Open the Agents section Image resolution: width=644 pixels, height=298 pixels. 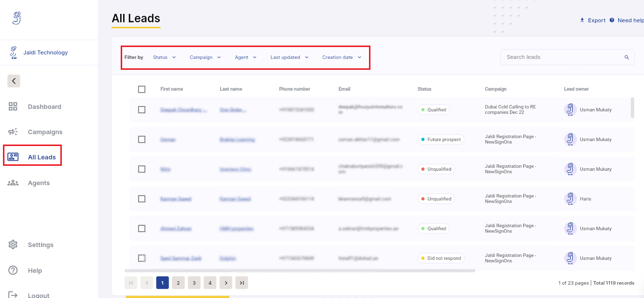38,183
